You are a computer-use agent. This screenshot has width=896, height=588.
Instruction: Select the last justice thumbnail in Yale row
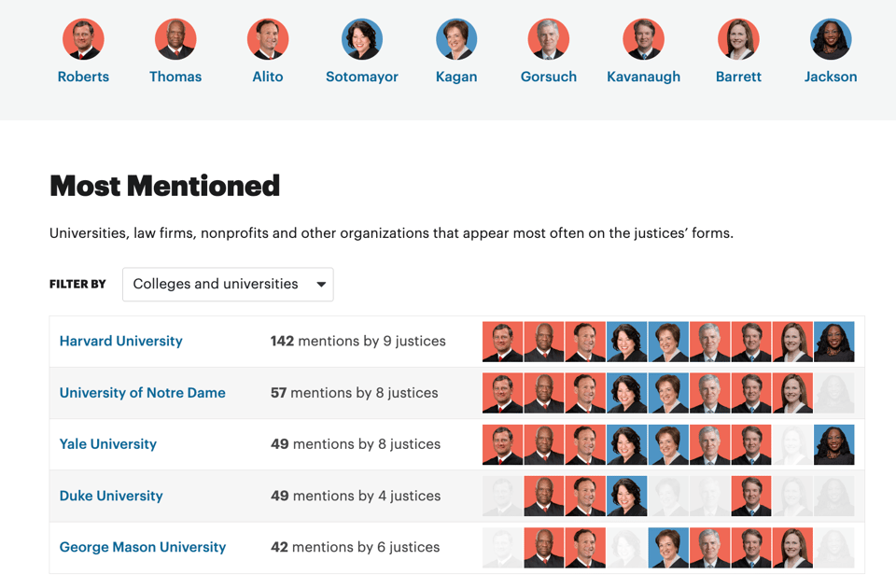(x=833, y=444)
